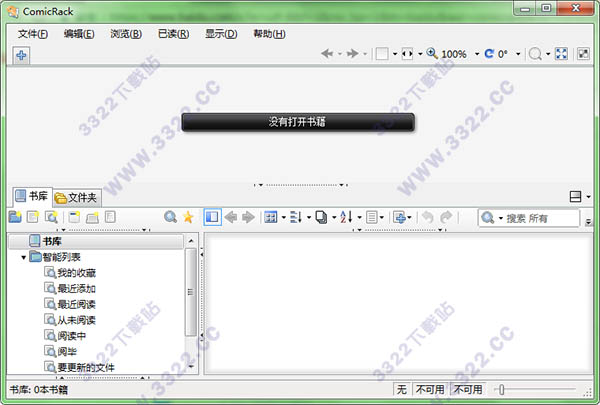The height and width of the screenshot is (405, 600).
Task: Open dropdown arrow next to fit-width icon
Action: click(x=420, y=54)
